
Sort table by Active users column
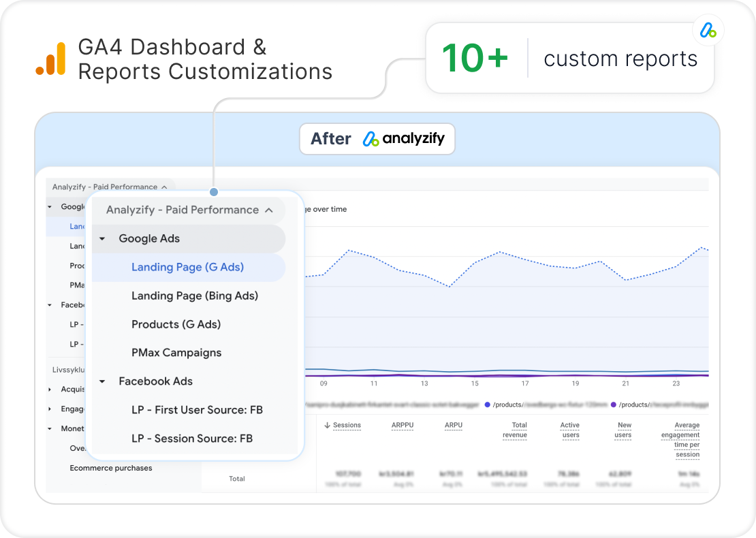click(569, 430)
